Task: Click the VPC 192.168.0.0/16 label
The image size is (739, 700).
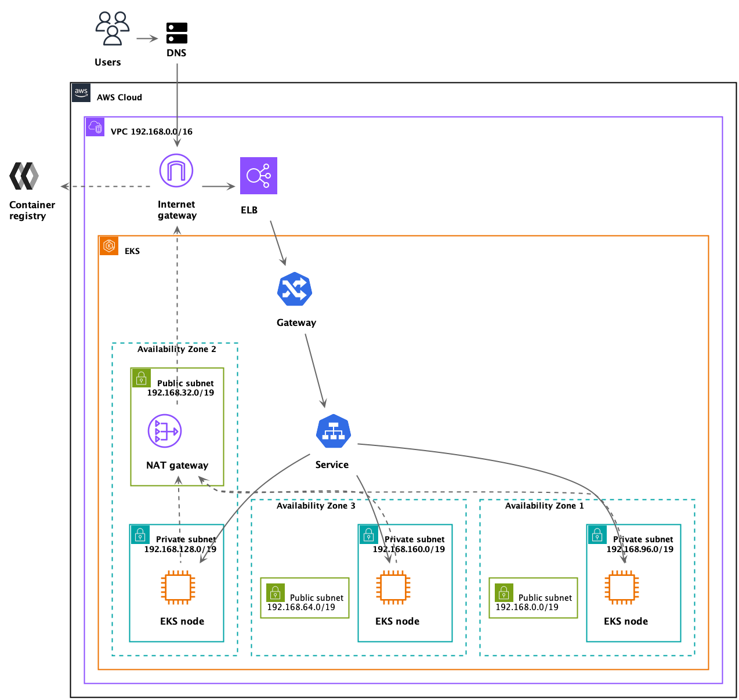Action: (151, 132)
